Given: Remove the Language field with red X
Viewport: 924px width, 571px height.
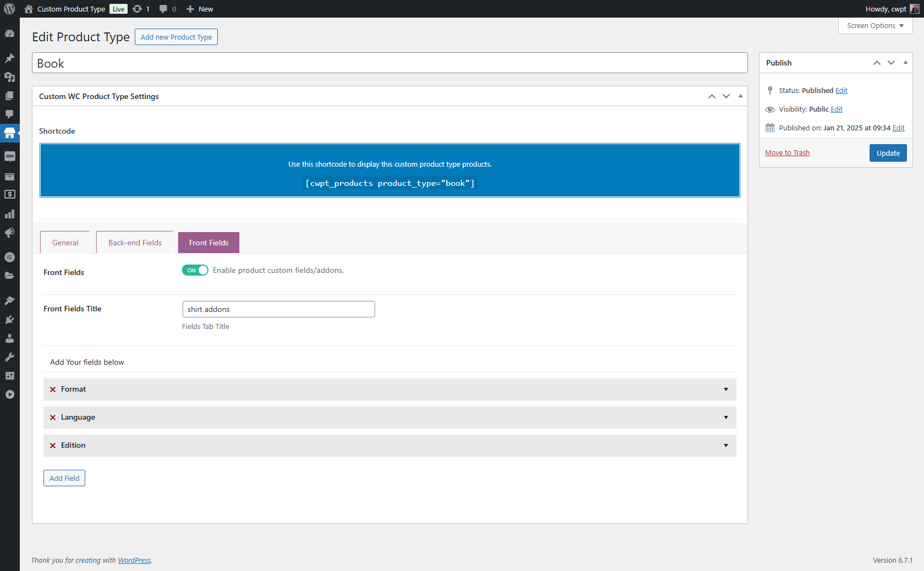Looking at the screenshot, I should pos(53,418).
